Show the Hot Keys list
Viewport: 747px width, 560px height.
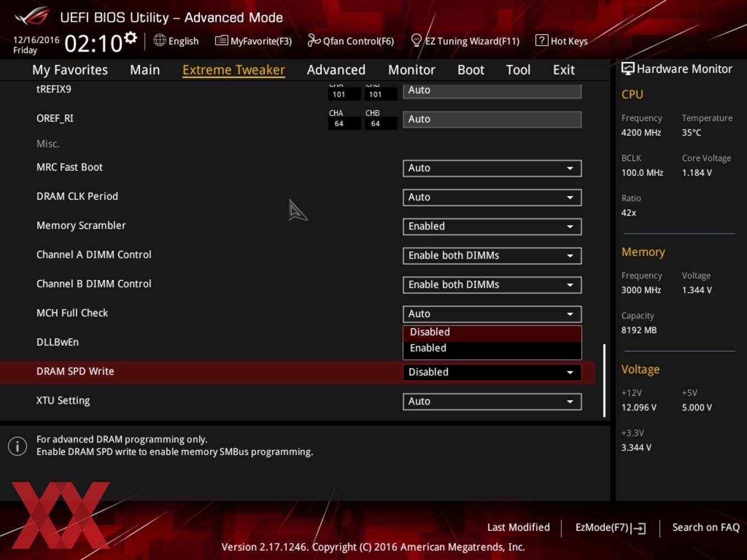pos(569,41)
